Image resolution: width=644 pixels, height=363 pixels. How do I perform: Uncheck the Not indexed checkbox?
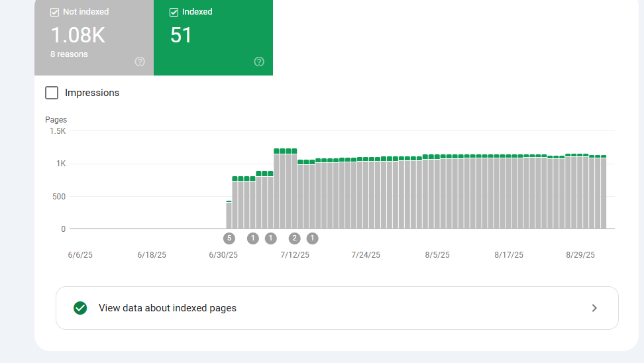tap(55, 12)
